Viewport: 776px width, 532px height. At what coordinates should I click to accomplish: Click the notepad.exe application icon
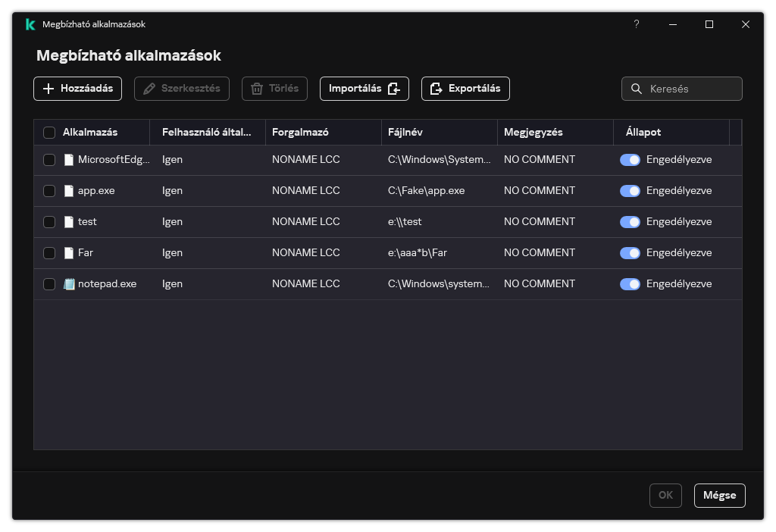click(x=69, y=284)
